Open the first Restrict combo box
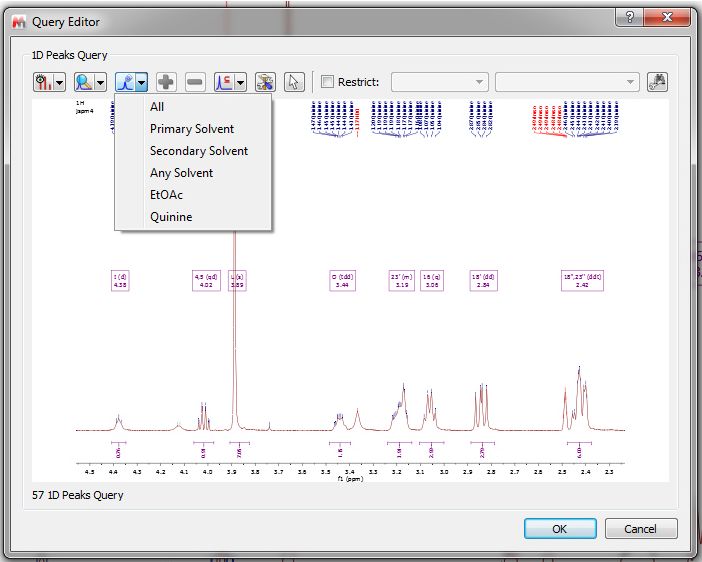This screenshot has width=702, height=562. 439,82
